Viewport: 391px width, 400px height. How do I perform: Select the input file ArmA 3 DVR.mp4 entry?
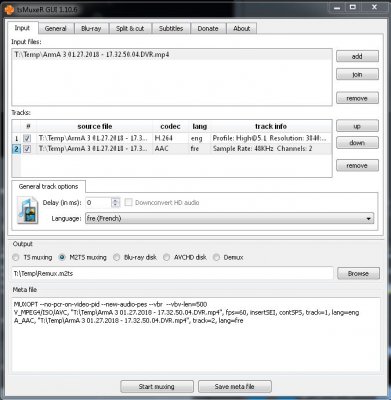[x=172, y=55]
